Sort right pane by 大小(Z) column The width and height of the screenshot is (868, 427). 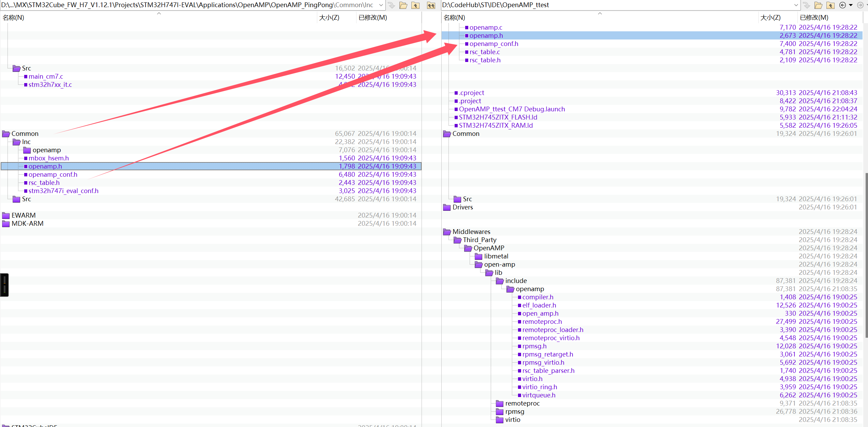pos(770,17)
